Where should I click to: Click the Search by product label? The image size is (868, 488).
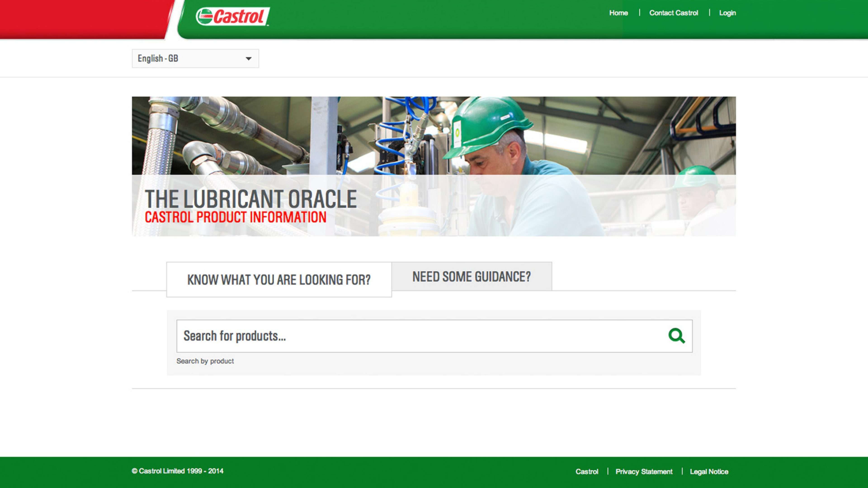pos(205,361)
